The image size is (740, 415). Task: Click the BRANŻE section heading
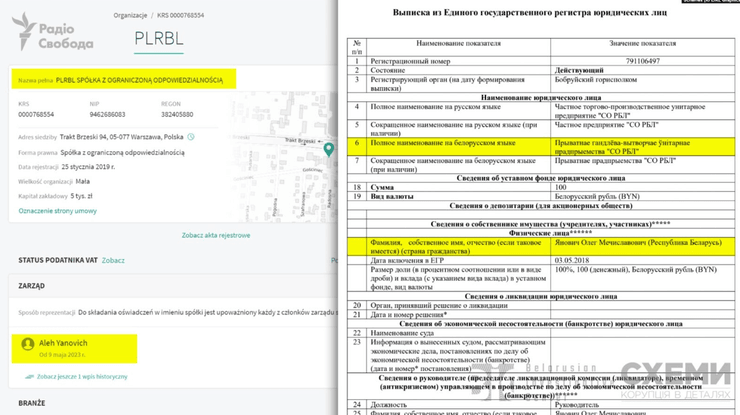(32, 403)
